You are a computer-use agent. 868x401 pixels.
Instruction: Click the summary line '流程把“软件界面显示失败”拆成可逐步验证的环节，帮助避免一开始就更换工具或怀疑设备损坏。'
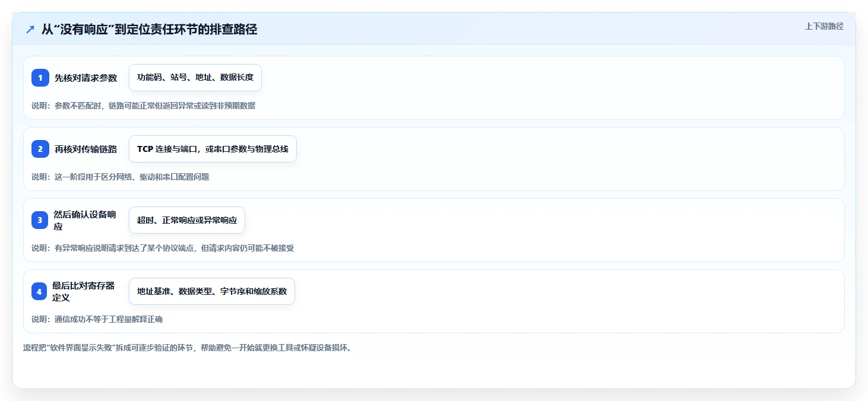point(188,348)
